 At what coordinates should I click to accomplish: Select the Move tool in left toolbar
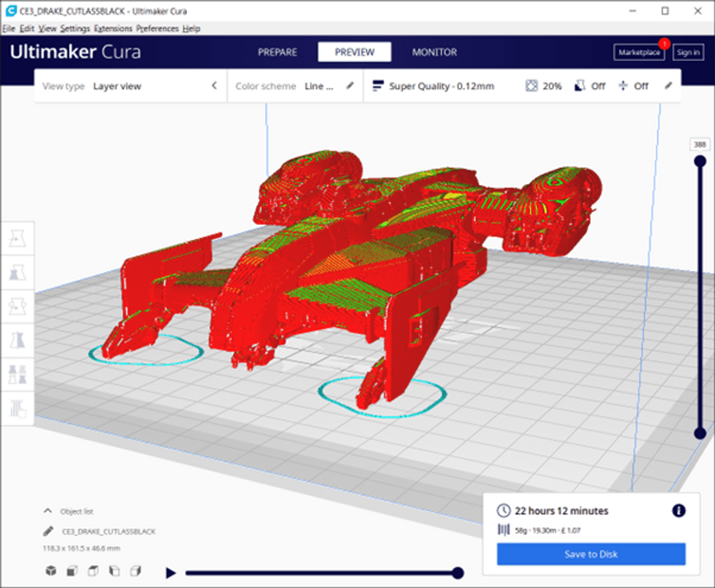pyautogui.click(x=17, y=239)
